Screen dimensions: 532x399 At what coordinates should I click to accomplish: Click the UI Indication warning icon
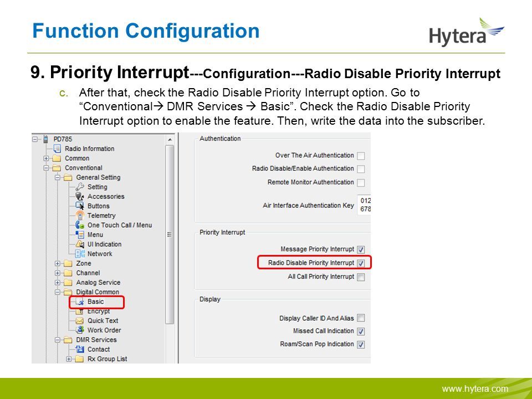[x=80, y=244]
